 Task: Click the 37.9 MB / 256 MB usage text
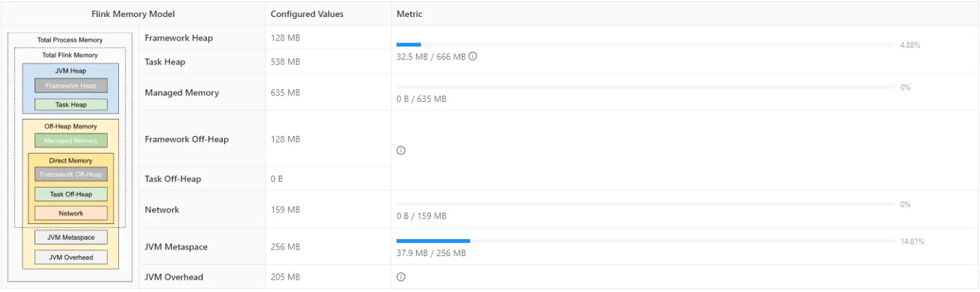click(431, 253)
